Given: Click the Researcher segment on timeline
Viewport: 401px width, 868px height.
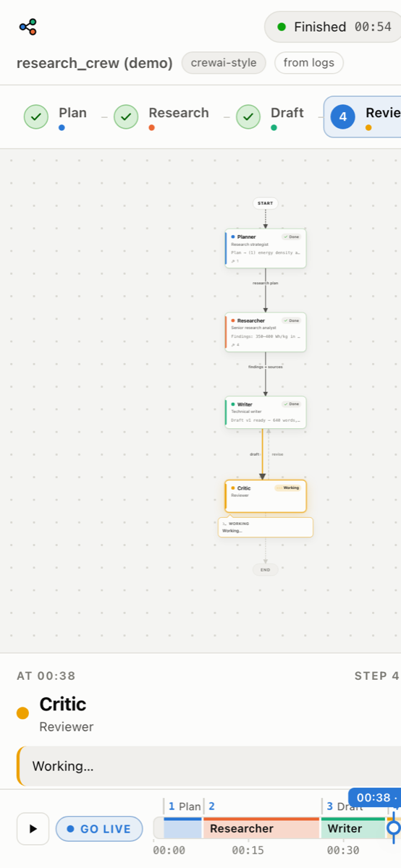Looking at the screenshot, I should pyautogui.click(x=261, y=828).
